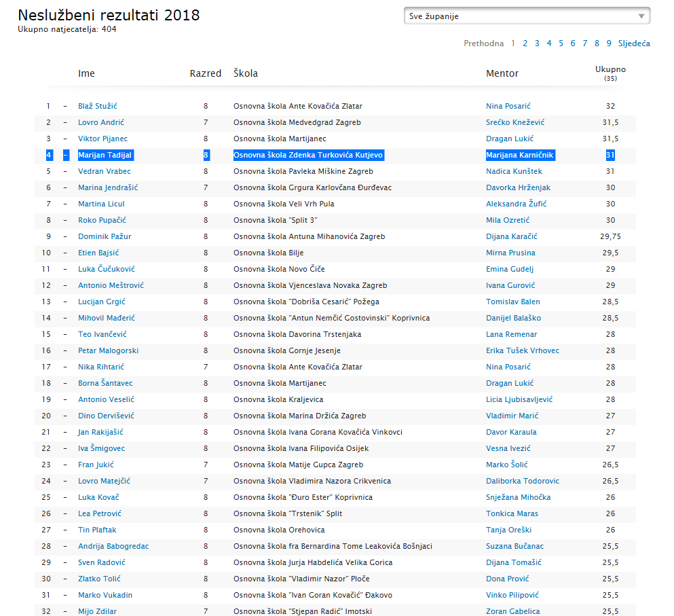Open Borna Šantavec competitor profile

(x=105, y=383)
